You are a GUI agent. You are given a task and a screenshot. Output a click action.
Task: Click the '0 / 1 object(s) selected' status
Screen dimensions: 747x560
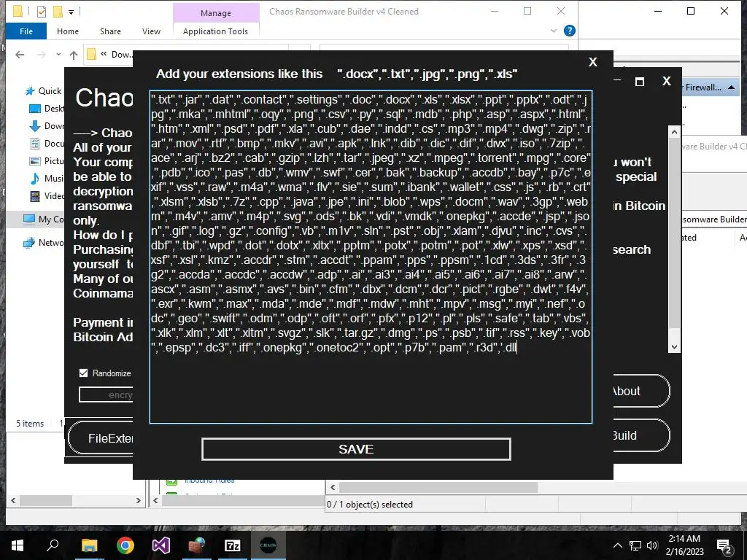(x=370, y=505)
